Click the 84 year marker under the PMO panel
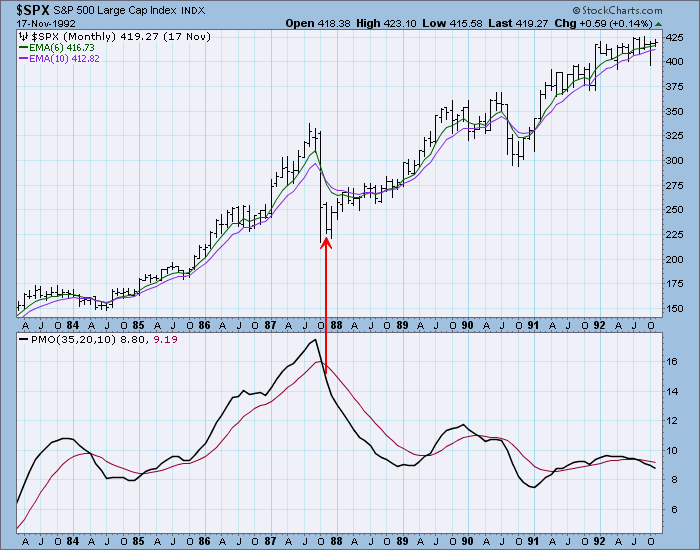Image resolution: width=700 pixels, height=550 pixels. [x=70, y=539]
